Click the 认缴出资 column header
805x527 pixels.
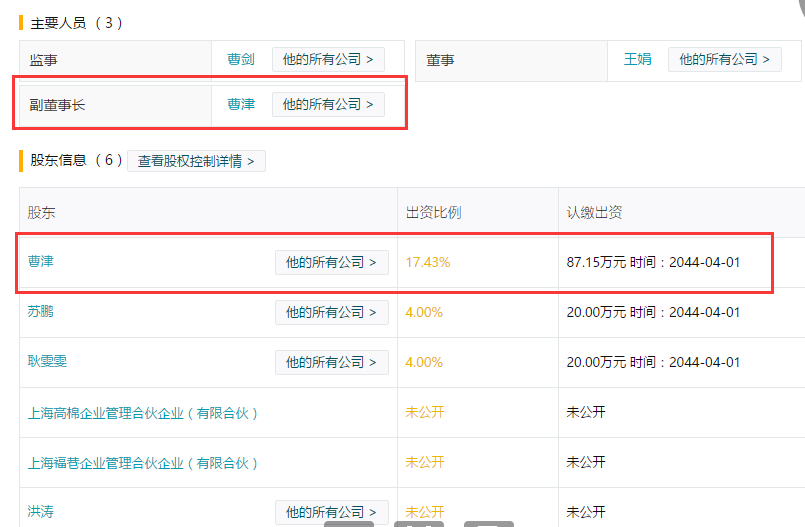(x=595, y=213)
